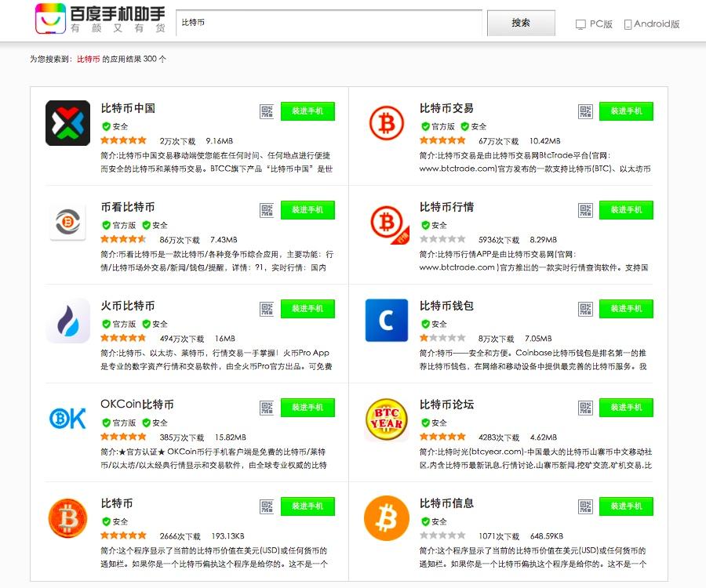Install 比特币 app with 装进手机 button
This screenshot has height=588, width=706.
pos(308,506)
